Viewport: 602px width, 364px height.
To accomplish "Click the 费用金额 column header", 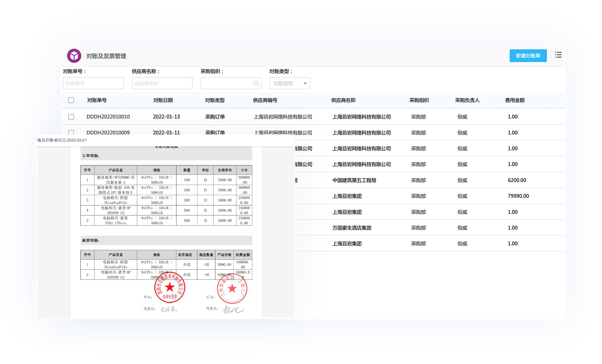I will pos(515,100).
